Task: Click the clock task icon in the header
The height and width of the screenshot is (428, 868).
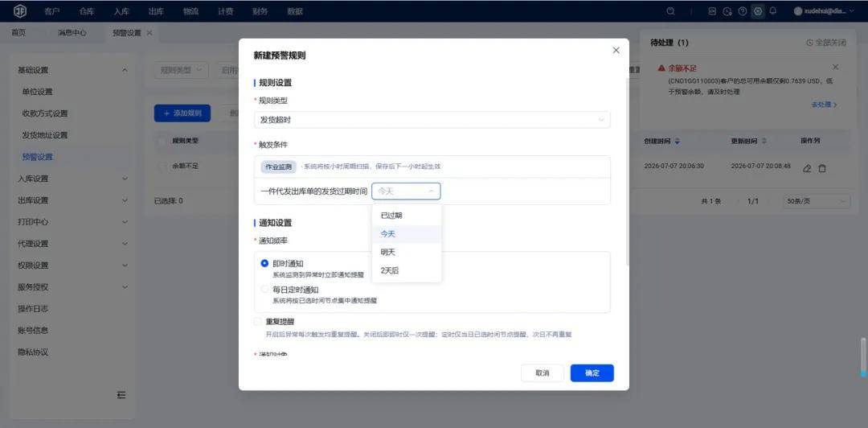Action: tap(727, 11)
